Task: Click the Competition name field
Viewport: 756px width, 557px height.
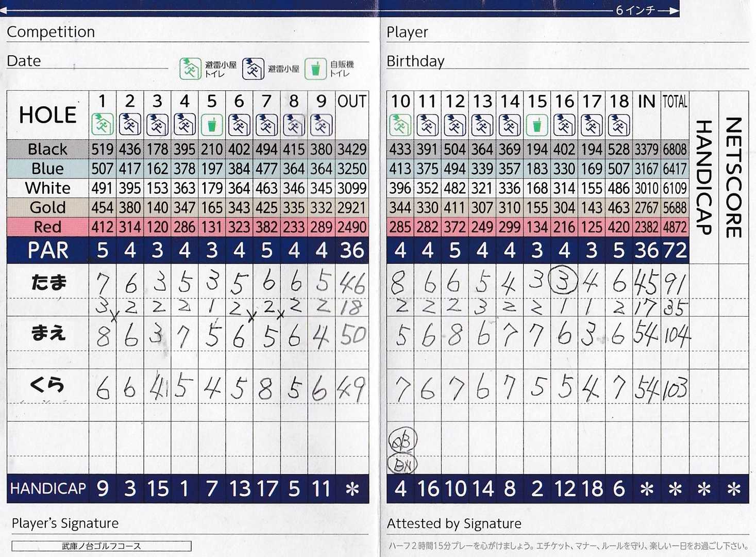Action: click(232, 32)
